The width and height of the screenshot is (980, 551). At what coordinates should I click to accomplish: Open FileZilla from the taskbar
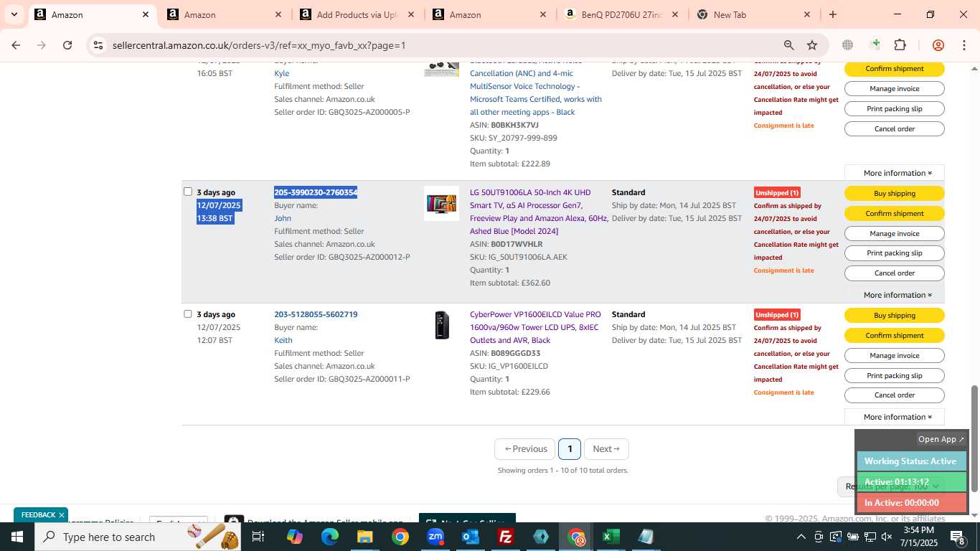506,537
